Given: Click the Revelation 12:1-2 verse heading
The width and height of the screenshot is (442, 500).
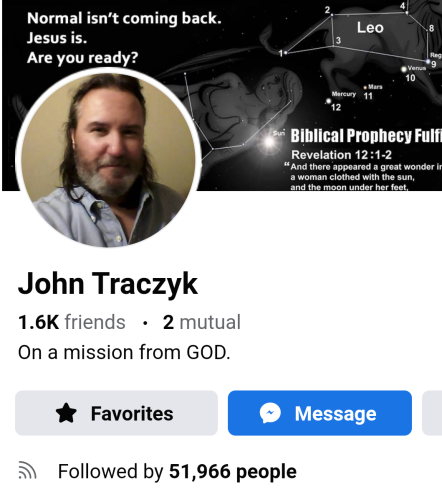Looking at the screenshot, I should [341, 155].
